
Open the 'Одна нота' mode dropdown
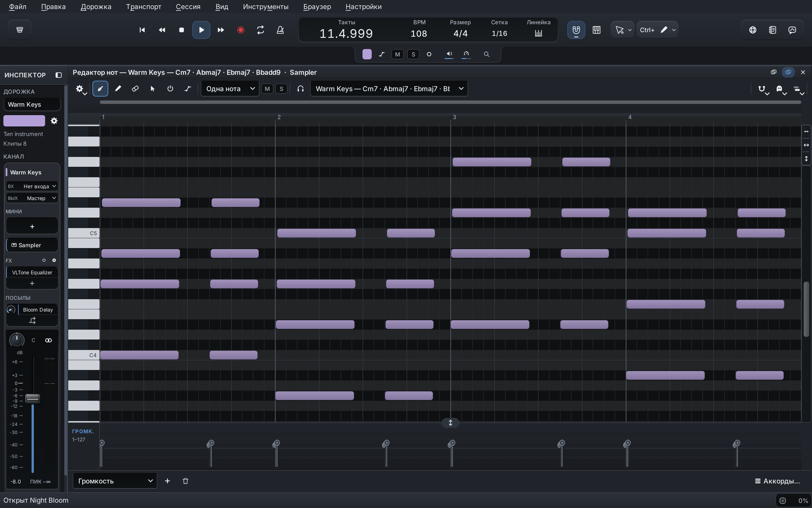pos(230,89)
